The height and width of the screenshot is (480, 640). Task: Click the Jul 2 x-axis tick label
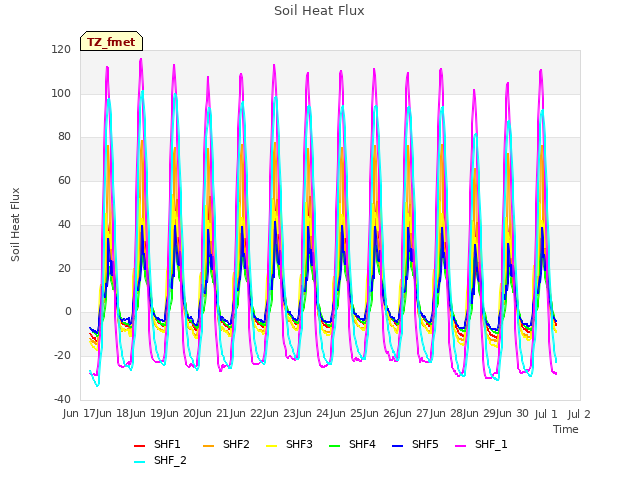coord(579,414)
